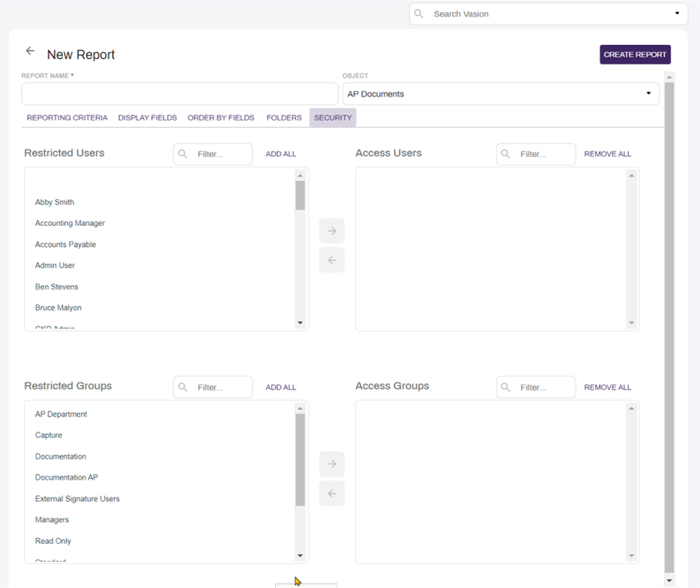Screen dimensions: 700x588
Task: Move selected group to Access Groups arrow
Action: [331, 464]
